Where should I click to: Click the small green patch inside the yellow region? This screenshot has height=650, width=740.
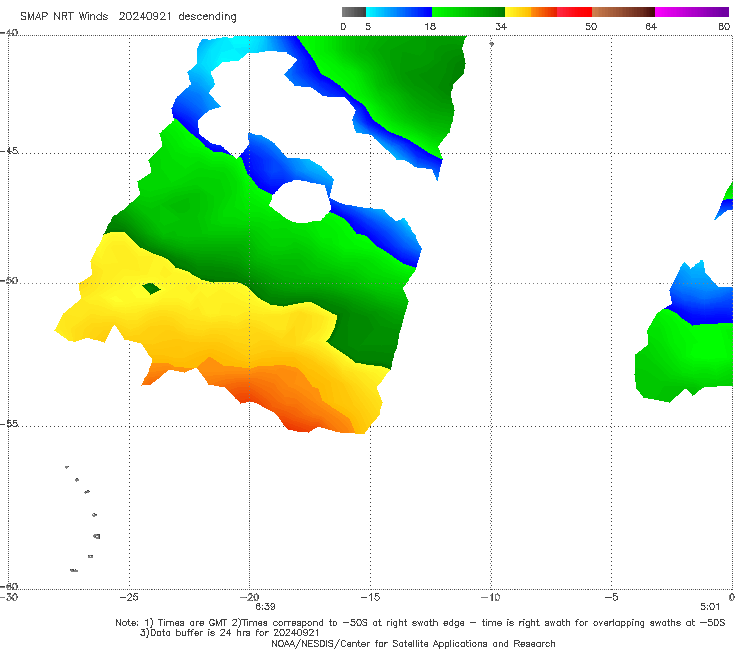tap(151, 288)
